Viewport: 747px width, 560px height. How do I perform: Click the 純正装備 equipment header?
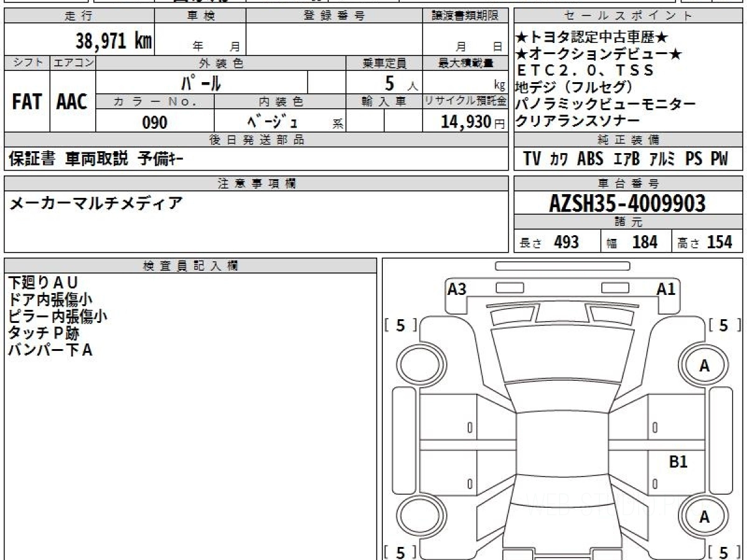point(628,139)
